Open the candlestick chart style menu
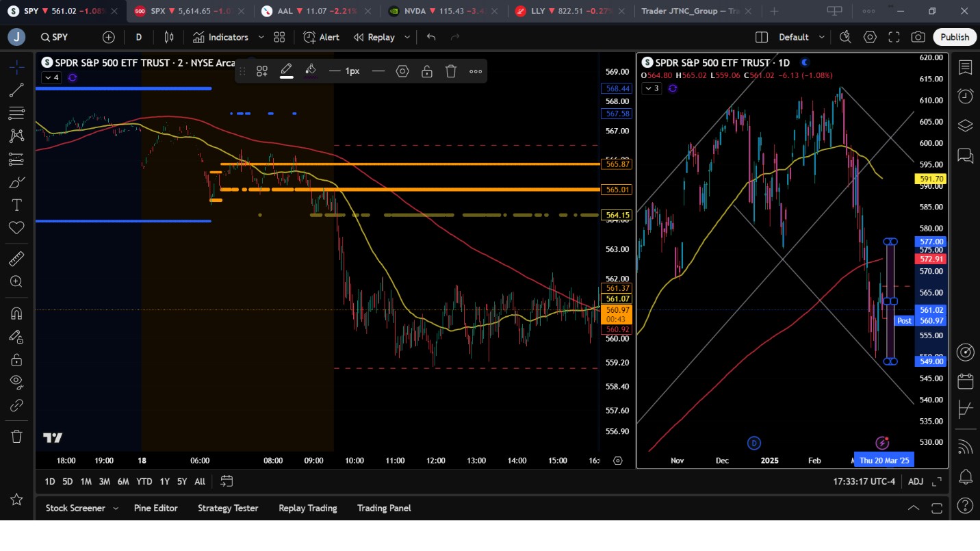This screenshot has height=551, width=980. (169, 37)
